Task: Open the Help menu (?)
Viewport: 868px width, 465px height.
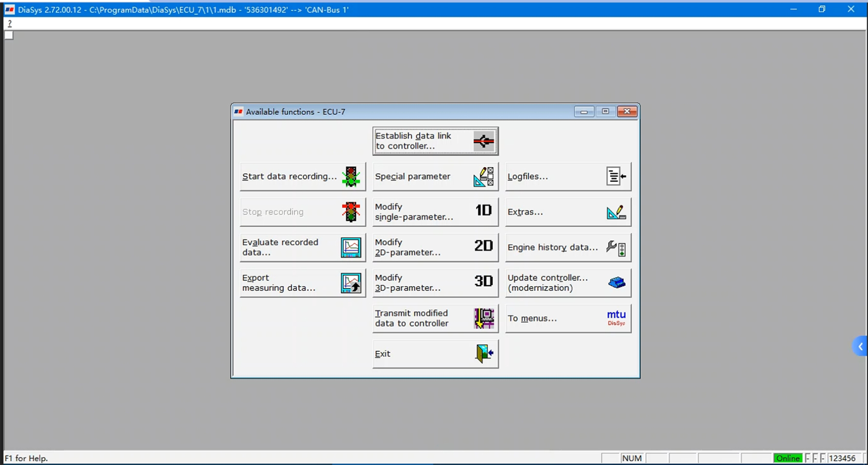Action: click(9, 23)
